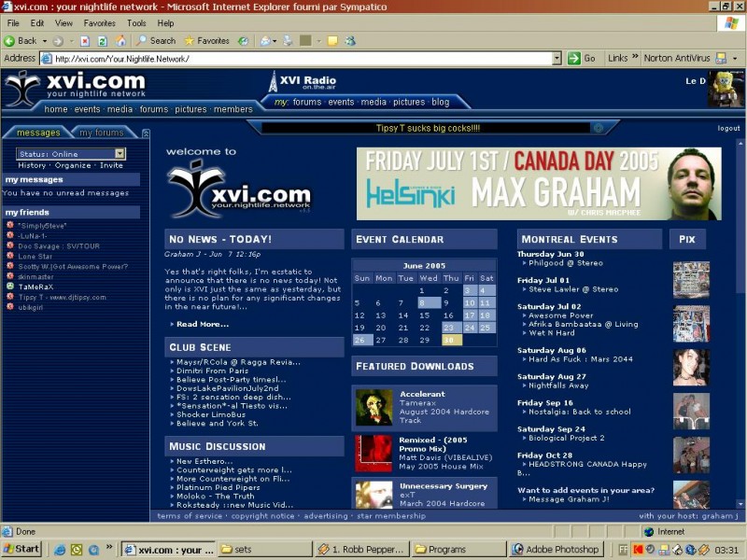Open the sets folder taskbar button

point(265,550)
